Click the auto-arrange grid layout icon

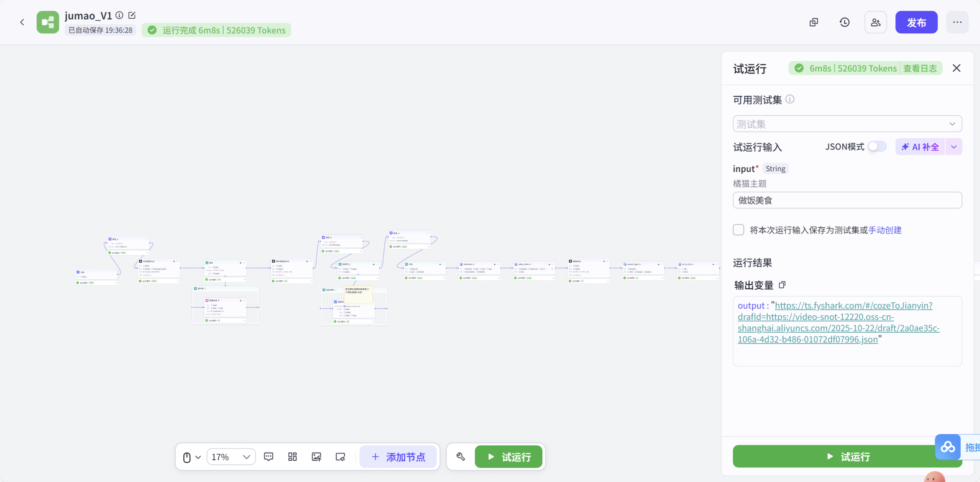[x=292, y=457]
